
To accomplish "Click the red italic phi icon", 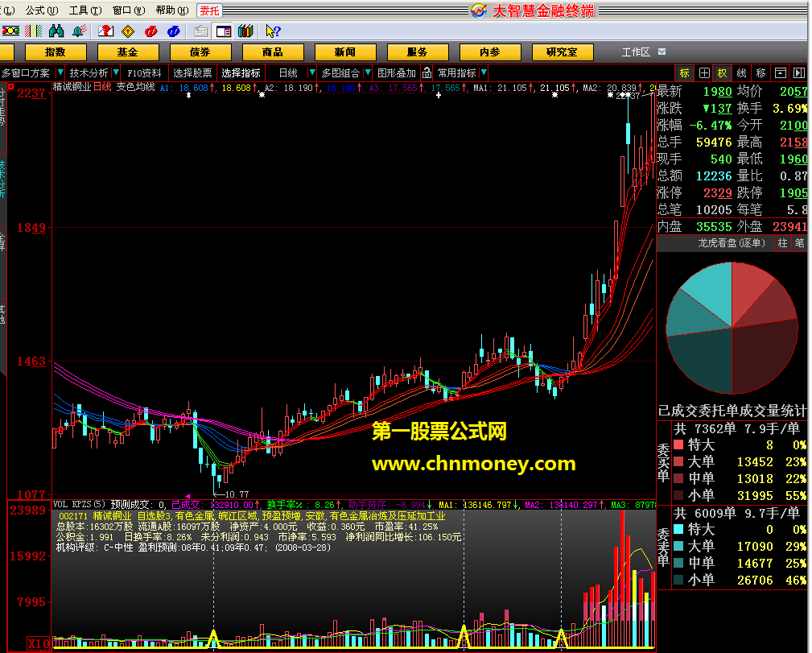I will click(x=150, y=31).
